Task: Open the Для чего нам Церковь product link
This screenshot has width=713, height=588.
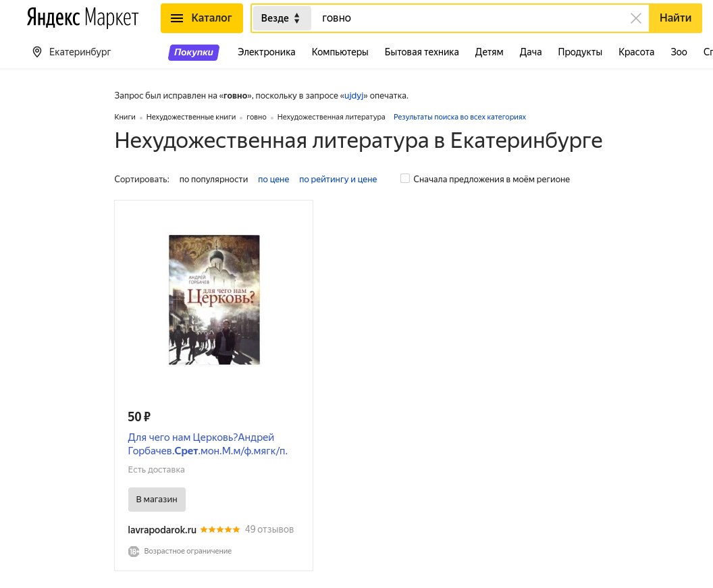Action: tap(208, 444)
